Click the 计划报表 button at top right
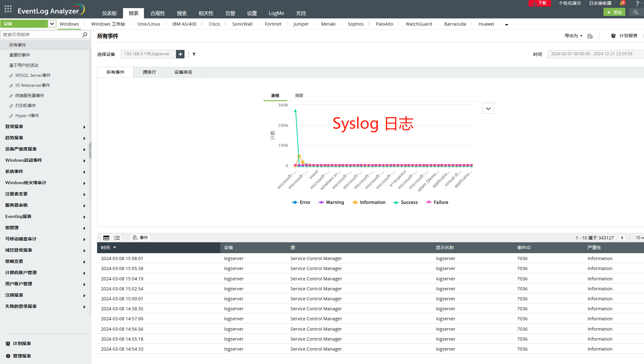Image resolution: width=644 pixels, height=364 pixels. 625,36
